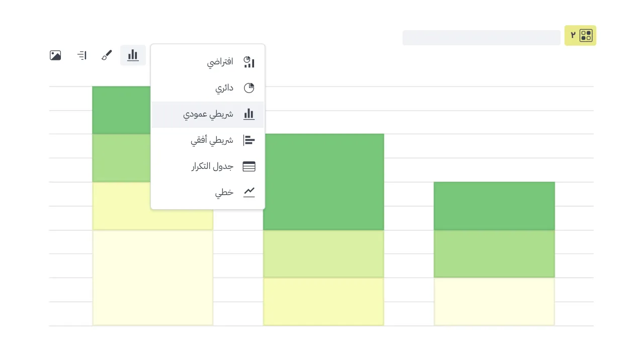Screen dimensions: 644x362
Task: Select the خطي line chart option
Action: [224, 193]
